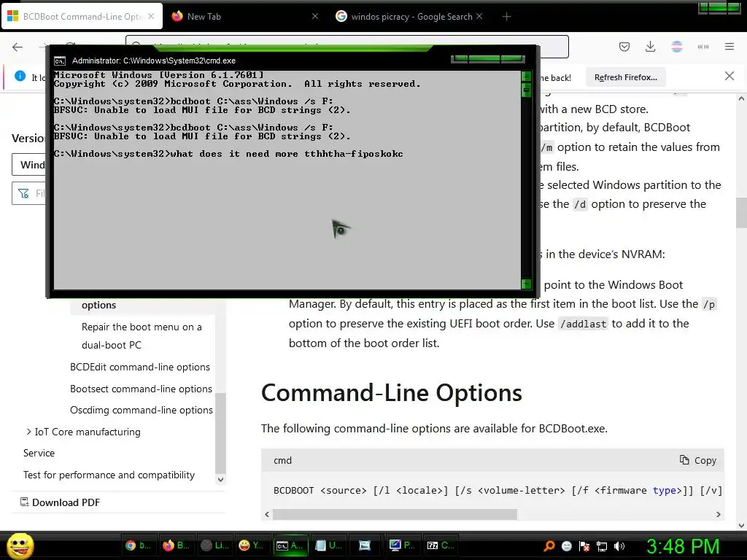Switch to BCDBoot Command-Line Options tab
This screenshot has height=560, width=747.
click(x=82, y=17)
